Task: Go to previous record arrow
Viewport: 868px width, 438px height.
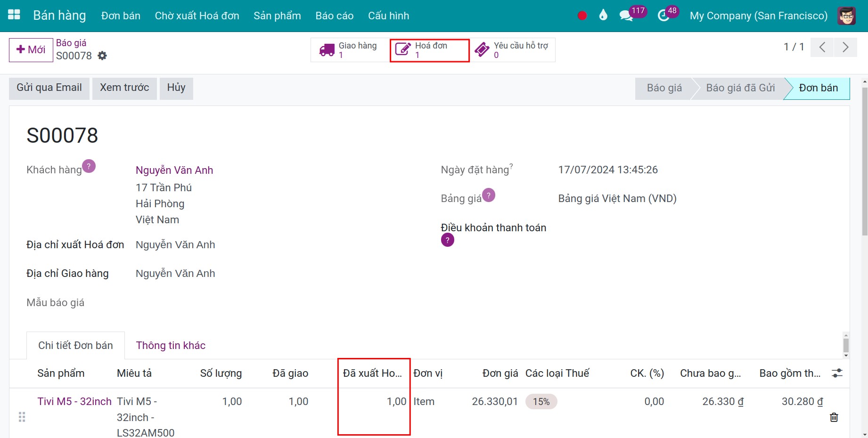Action: [822, 47]
